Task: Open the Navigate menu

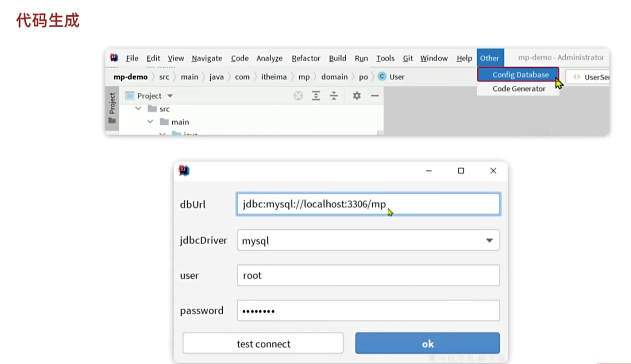Action: (207, 58)
